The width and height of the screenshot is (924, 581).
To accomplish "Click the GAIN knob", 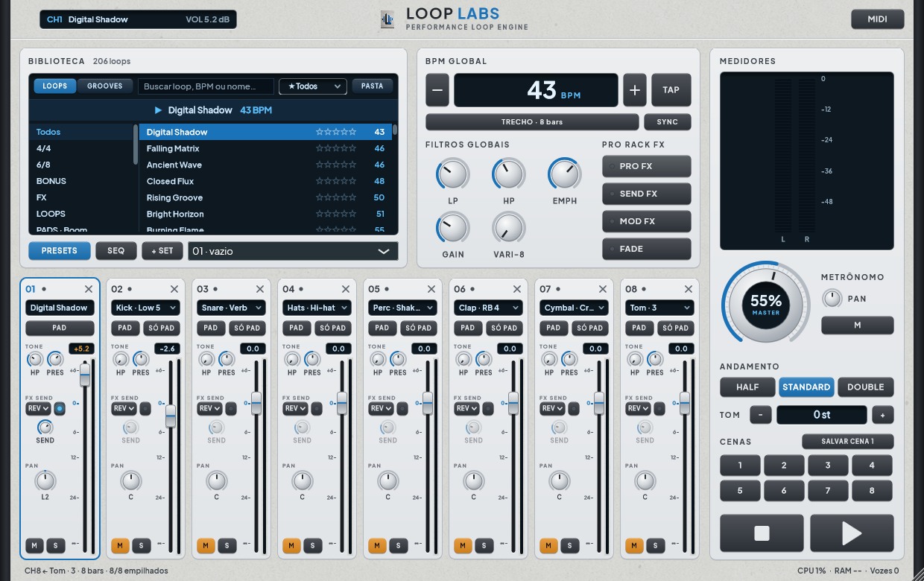I will click(x=452, y=229).
